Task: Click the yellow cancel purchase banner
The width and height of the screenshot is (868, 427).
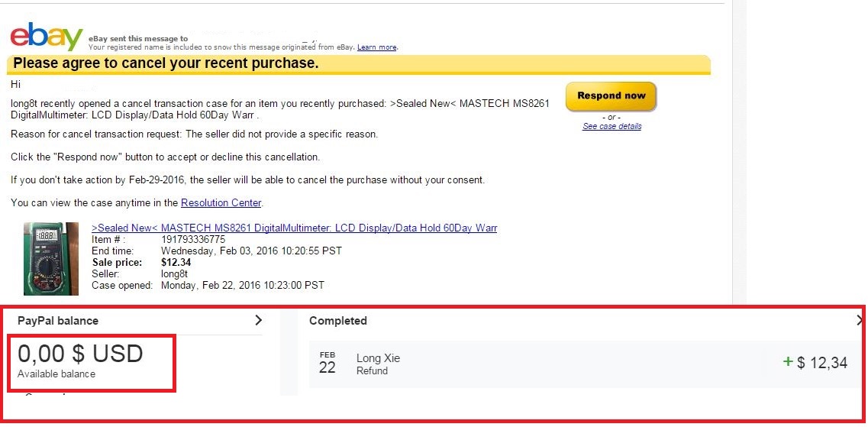Action: click(x=359, y=64)
